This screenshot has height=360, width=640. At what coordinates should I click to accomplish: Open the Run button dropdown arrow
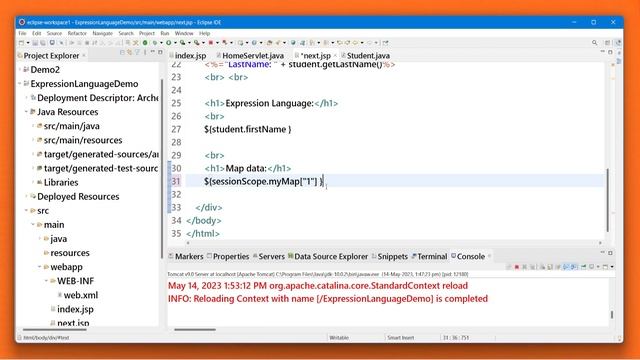point(175,43)
